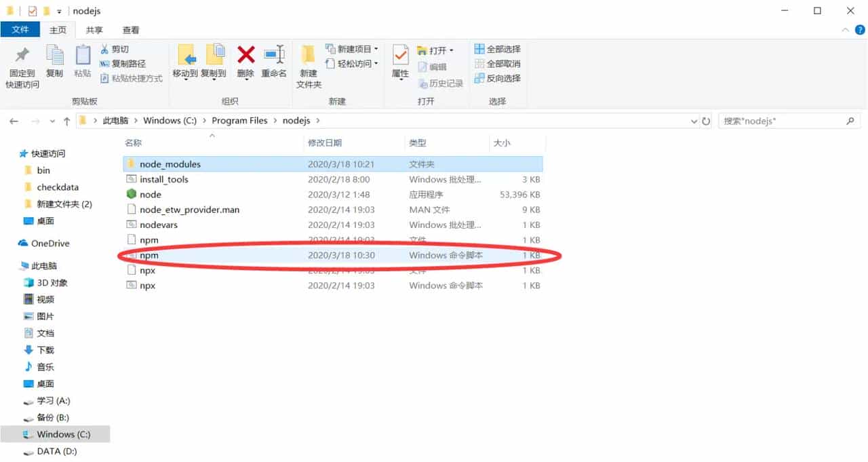Image resolution: width=868 pixels, height=462 pixels.
Task: Select the Cut (剪切) tool
Action: click(x=115, y=49)
